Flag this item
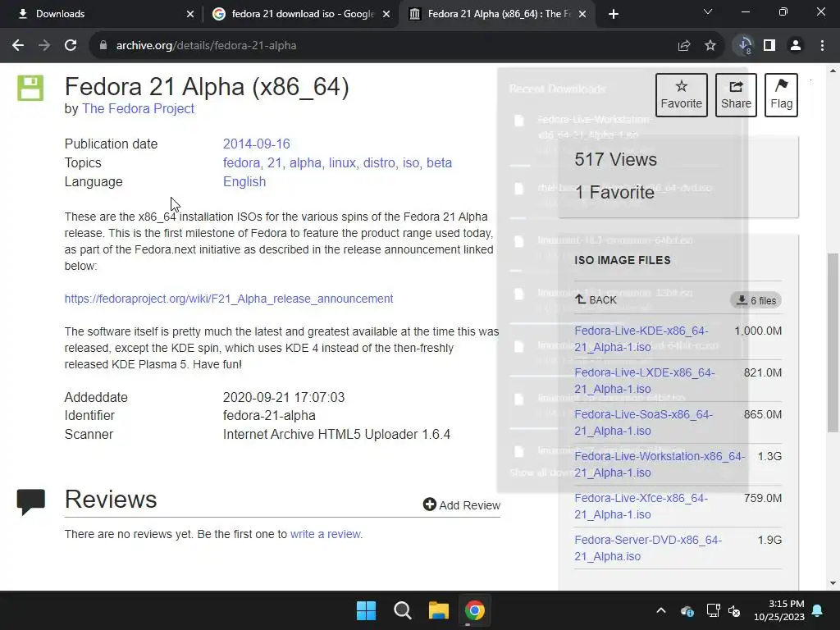The image size is (840, 630). point(781,95)
